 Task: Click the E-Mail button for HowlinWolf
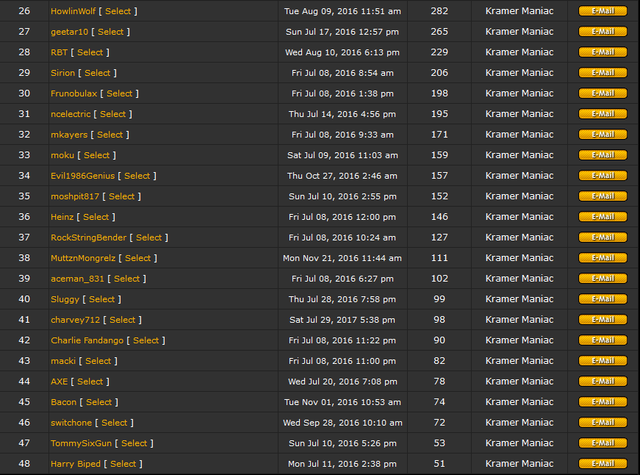[x=603, y=11]
